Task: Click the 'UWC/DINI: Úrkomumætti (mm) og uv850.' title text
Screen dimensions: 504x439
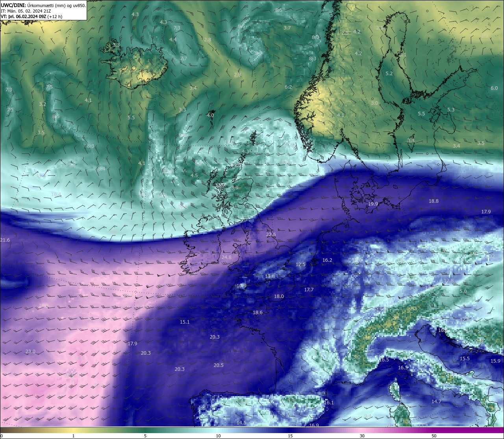Action: (x=43, y=5)
